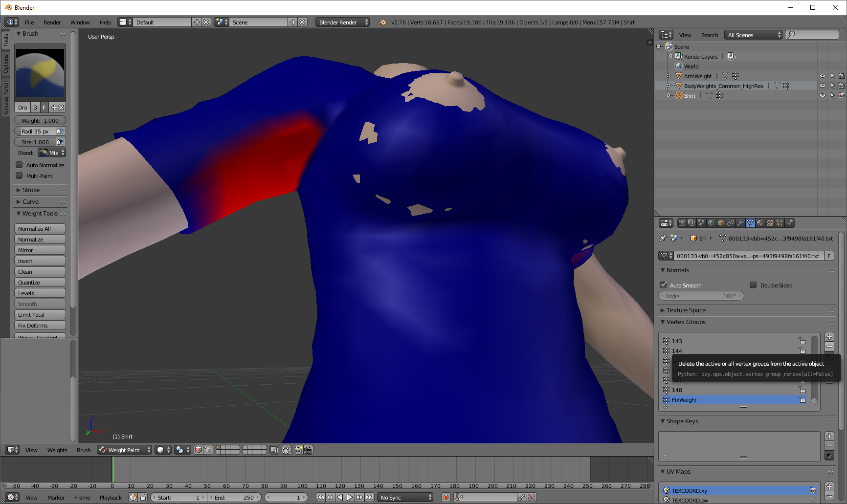Screen dimensions: 847x504
Task: Click the Limit Total button
Action: 40,314
